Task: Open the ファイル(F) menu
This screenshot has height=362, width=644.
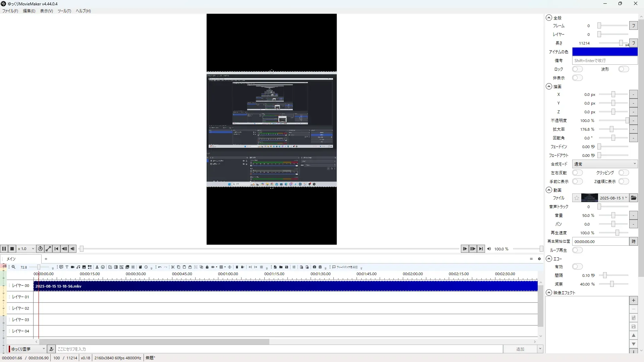Action: coord(10,11)
